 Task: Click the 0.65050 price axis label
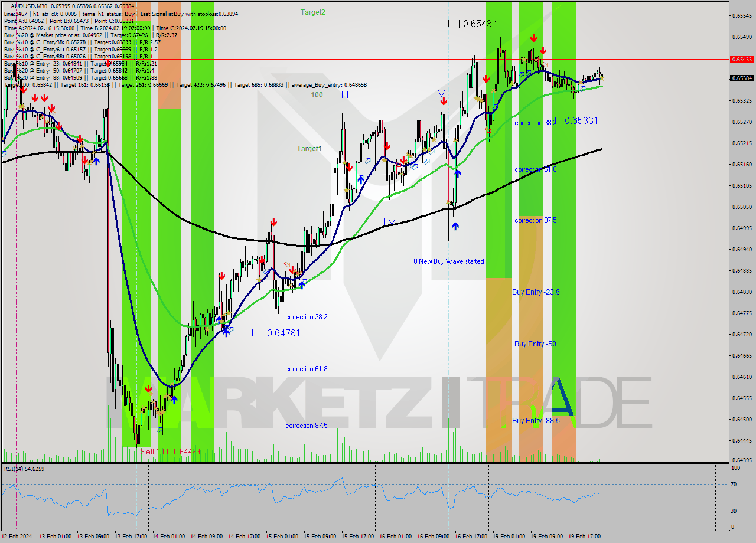pos(742,207)
